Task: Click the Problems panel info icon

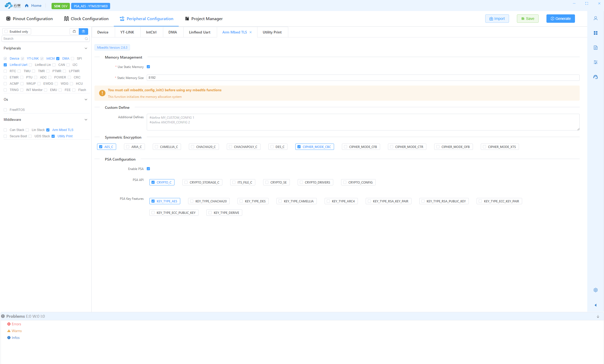Action: tap(3, 316)
